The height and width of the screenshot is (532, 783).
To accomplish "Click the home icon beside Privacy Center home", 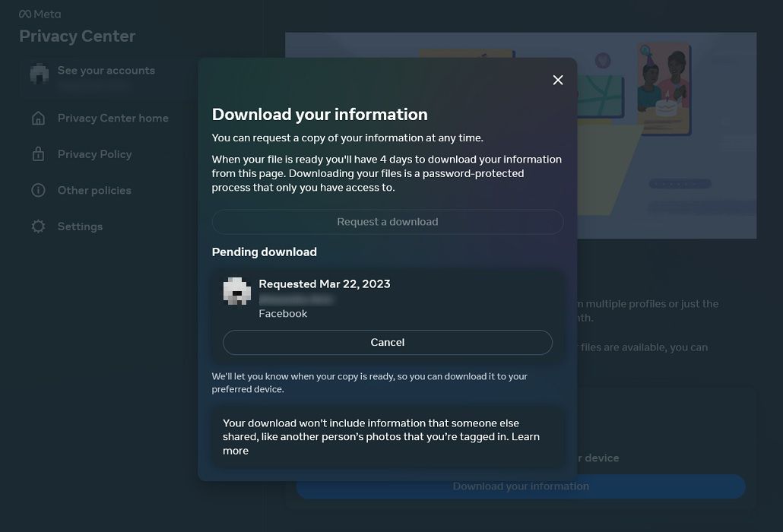I will [38, 118].
